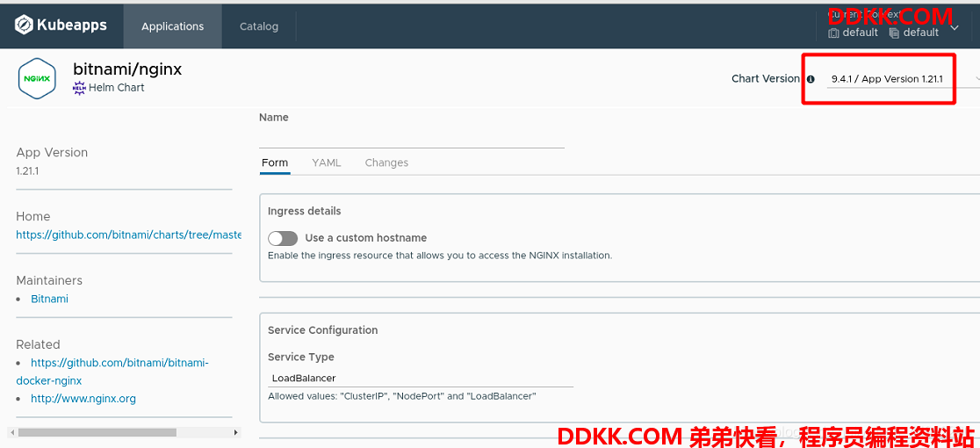Click the App Version 1.21.1 value

(27, 170)
